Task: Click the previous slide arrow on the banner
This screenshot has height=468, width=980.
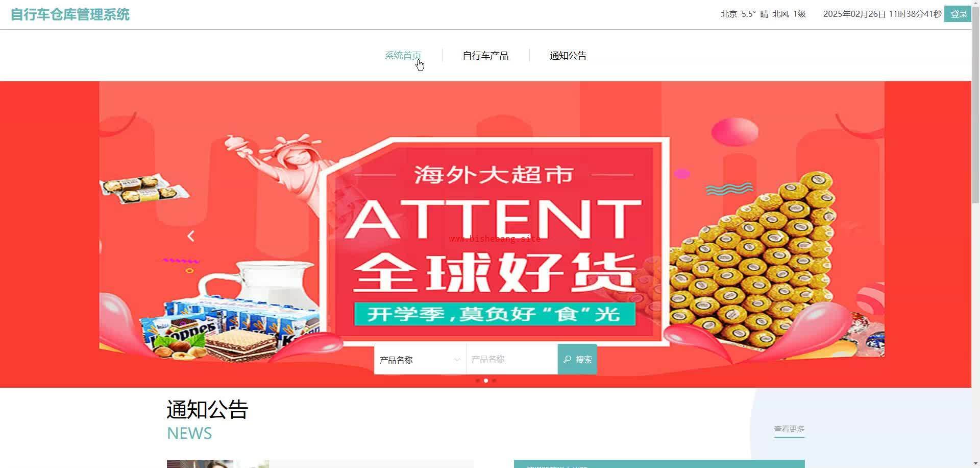Action: tap(191, 236)
